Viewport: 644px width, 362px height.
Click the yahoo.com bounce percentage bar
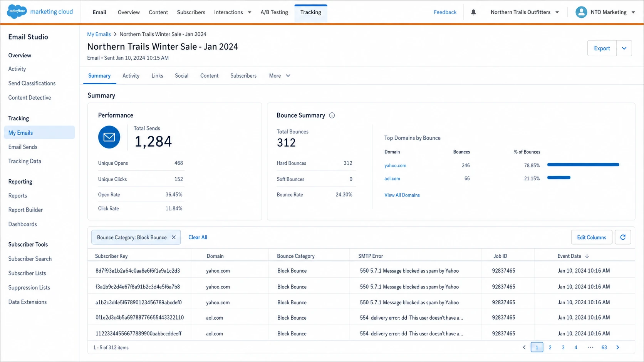point(583,165)
